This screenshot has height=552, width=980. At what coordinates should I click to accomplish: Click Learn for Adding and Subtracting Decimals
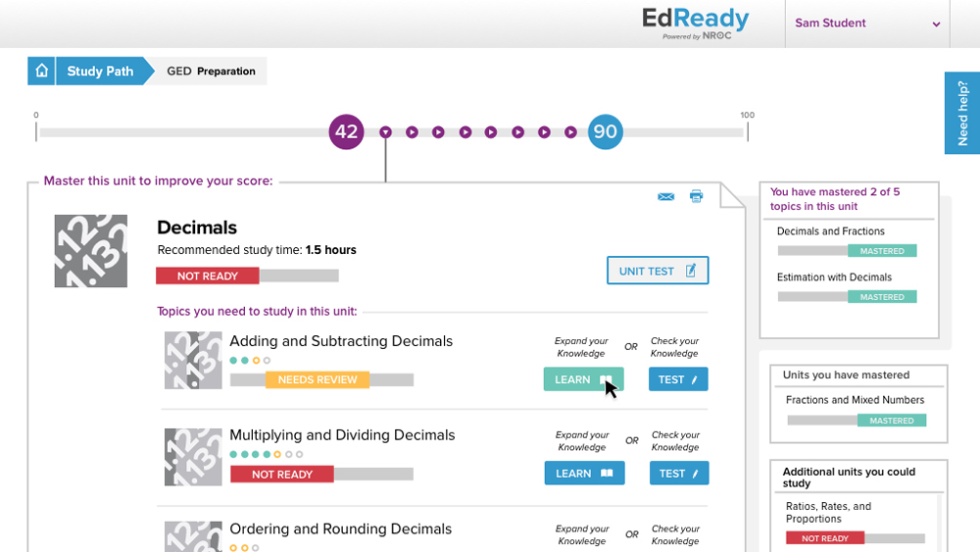[x=584, y=379]
